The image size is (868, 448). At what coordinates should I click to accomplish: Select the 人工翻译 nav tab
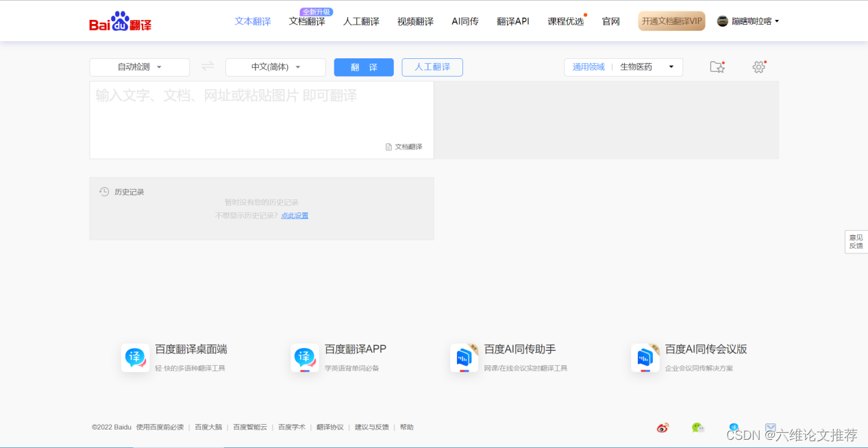tap(361, 21)
